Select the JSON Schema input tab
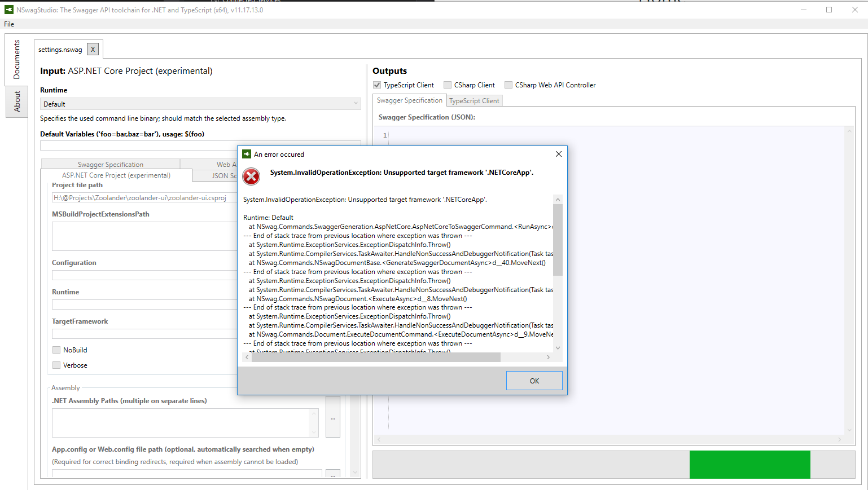The image size is (868, 490). tap(222, 175)
